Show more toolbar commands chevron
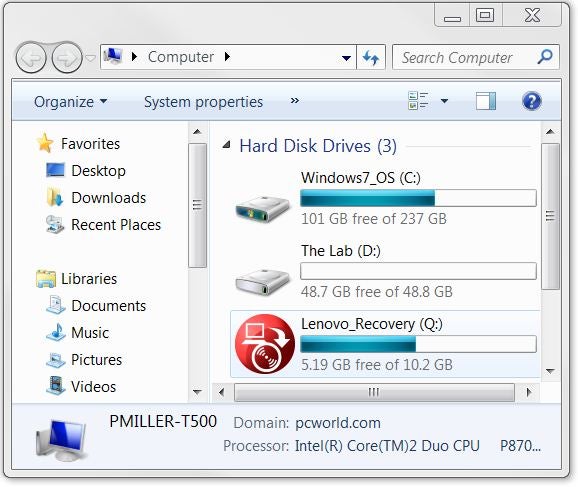This screenshot has height=487, width=578. 295,101
